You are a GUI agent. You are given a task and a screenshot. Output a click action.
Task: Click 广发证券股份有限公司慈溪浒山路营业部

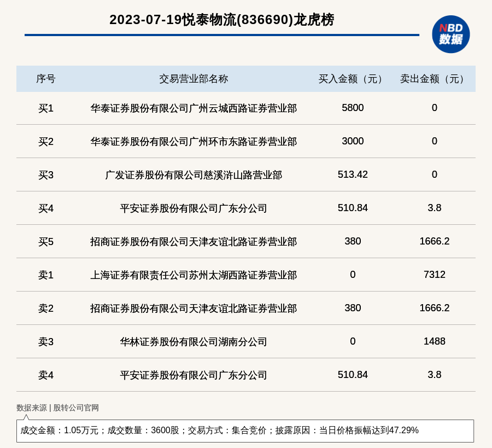(194, 175)
